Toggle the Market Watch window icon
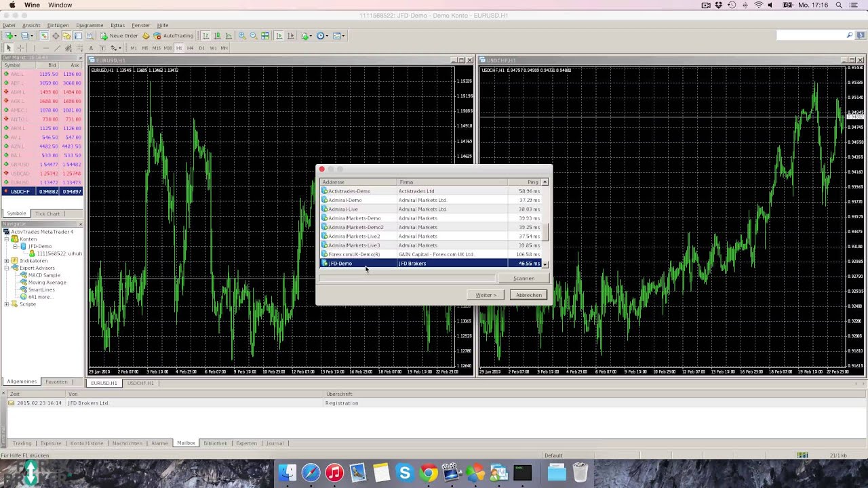The height and width of the screenshot is (488, 868). [x=44, y=35]
